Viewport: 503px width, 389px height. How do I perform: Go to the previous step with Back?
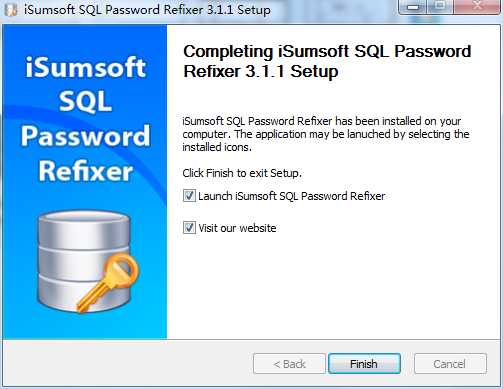coord(289,364)
